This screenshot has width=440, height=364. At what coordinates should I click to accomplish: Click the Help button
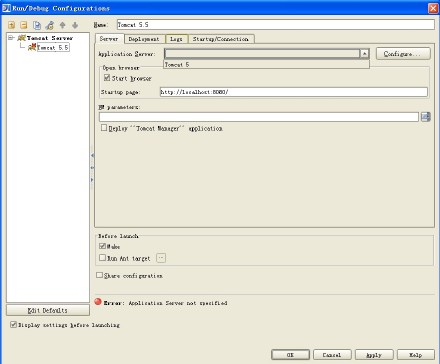(x=416, y=355)
